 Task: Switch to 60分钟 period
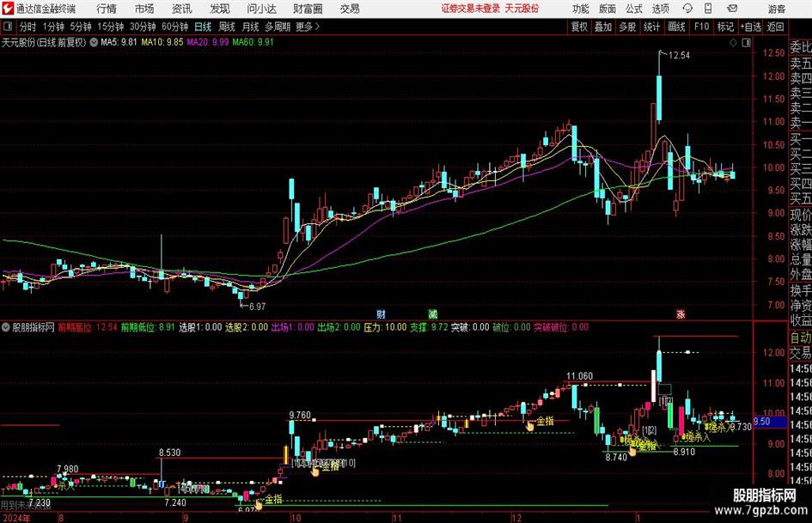[x=174, y=27]
